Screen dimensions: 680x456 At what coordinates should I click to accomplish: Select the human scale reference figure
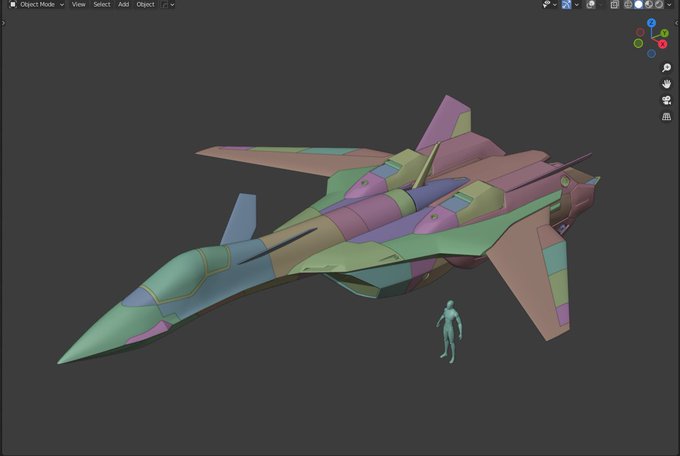tap(450, 332)
